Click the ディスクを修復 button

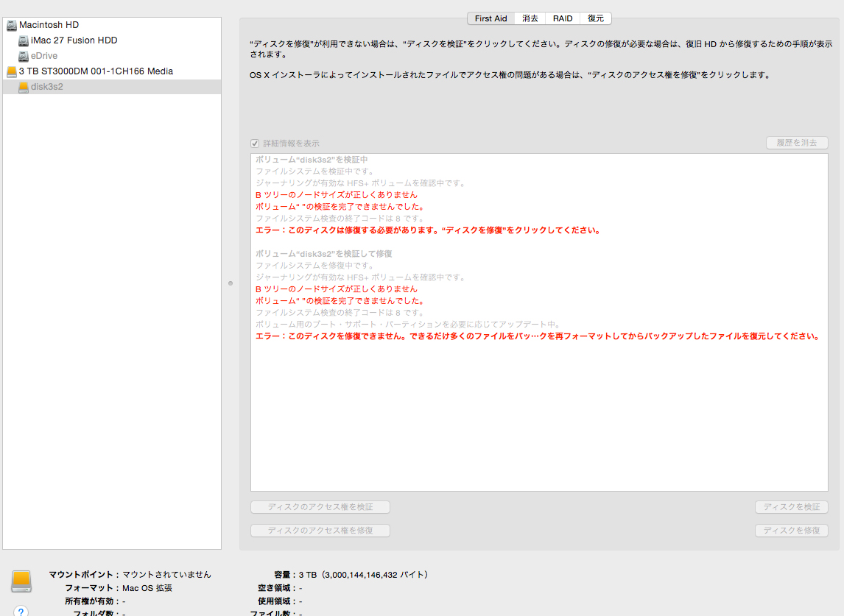(x=792, y=531)
